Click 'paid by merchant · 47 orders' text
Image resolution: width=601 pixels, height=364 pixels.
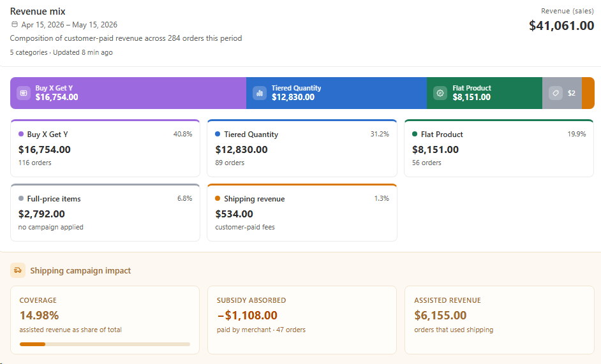[261, 330]
